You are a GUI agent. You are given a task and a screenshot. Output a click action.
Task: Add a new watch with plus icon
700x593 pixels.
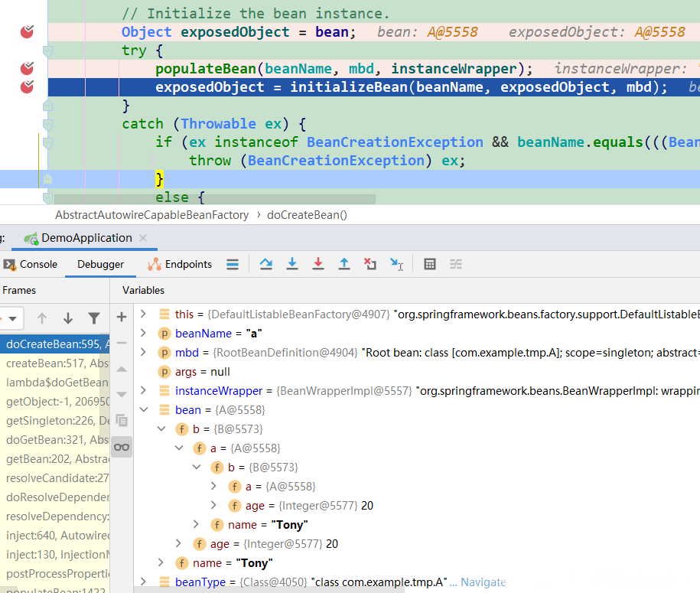122,317
